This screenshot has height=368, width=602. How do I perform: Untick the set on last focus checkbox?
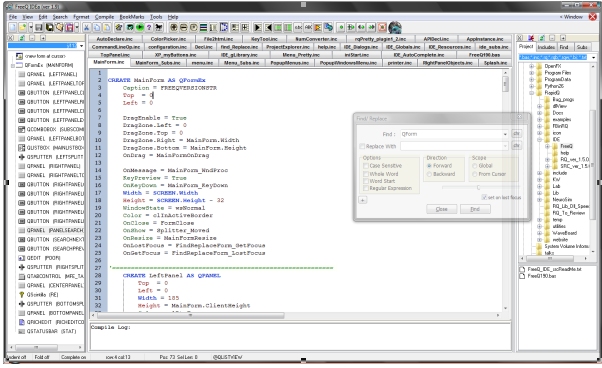(484, 197)
